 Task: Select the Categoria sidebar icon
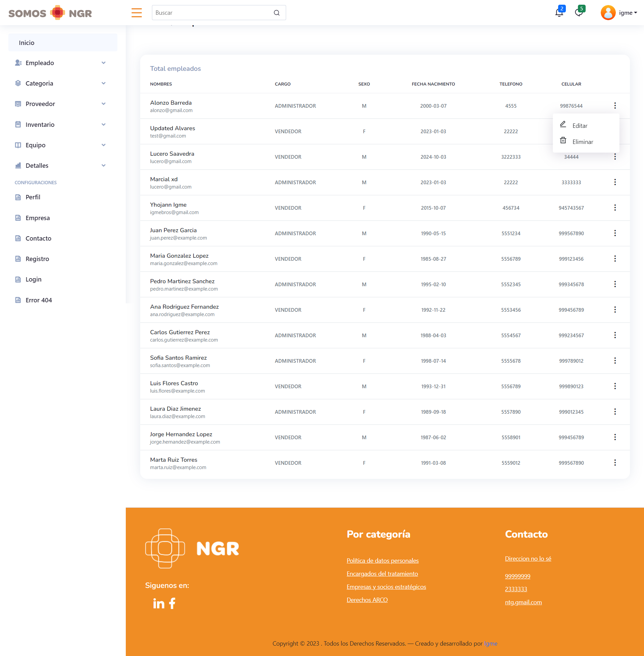tap(18, 83)
